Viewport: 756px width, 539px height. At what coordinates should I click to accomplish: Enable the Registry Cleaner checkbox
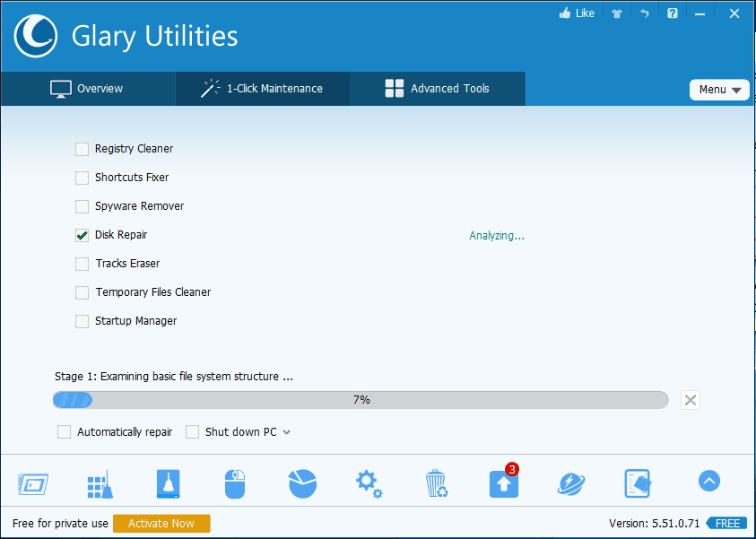(82, 149)
